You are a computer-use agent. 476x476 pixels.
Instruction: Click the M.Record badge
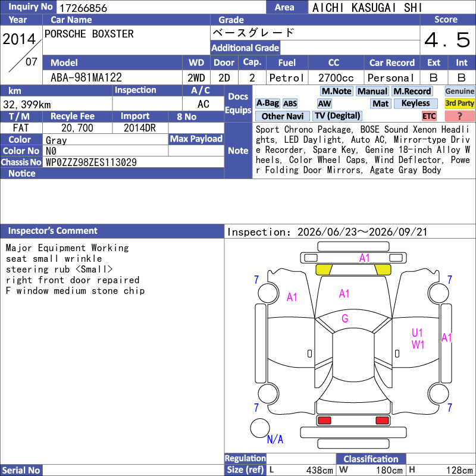(x=412, y=91)
